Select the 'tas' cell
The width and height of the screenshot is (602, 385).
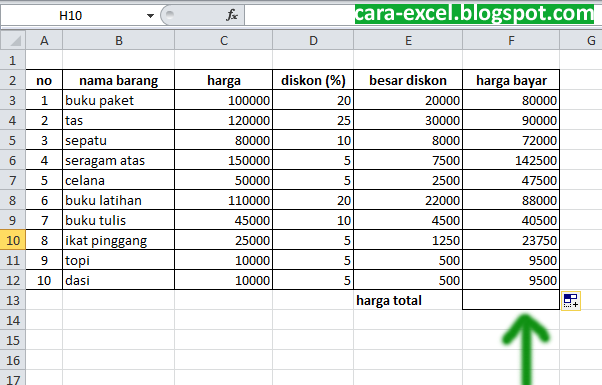pyautogui.click(x=119, y=120)
